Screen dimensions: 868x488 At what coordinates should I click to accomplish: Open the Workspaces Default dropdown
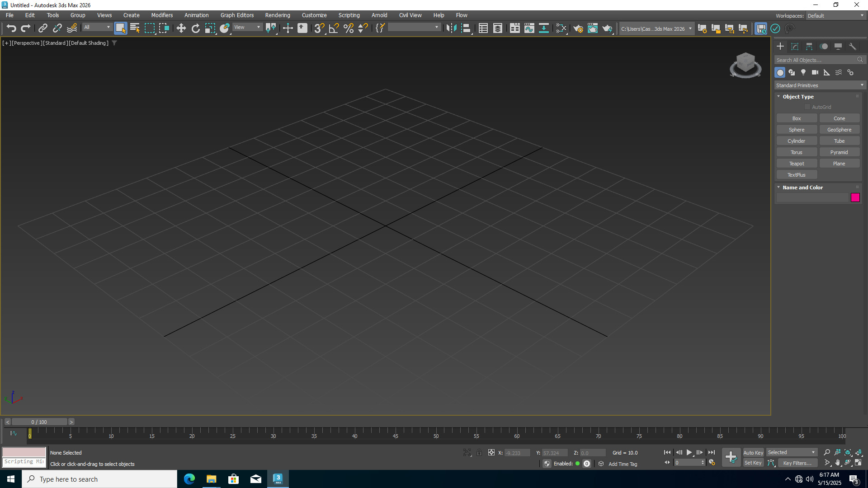(835, 16)
